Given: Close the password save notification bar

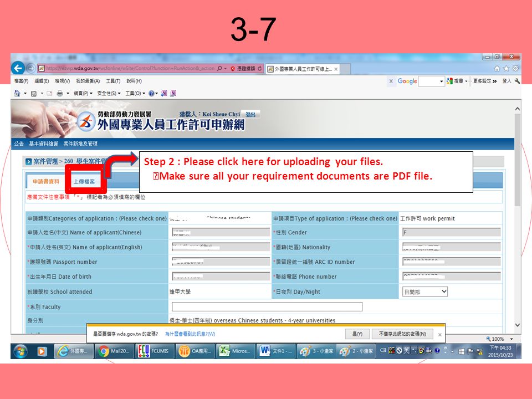Looking at the screenshot, I should (x=439, y=335).
